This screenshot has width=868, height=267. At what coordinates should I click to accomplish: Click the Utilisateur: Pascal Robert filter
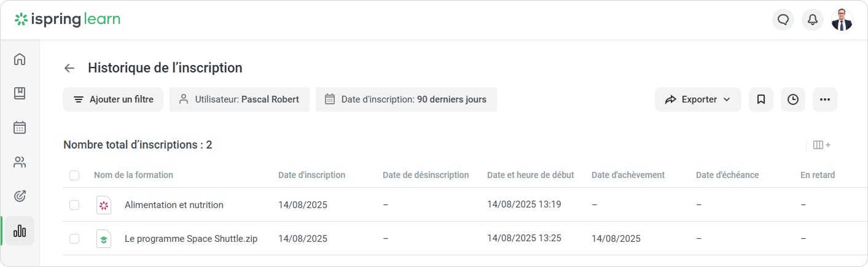[x=239, y=99]
